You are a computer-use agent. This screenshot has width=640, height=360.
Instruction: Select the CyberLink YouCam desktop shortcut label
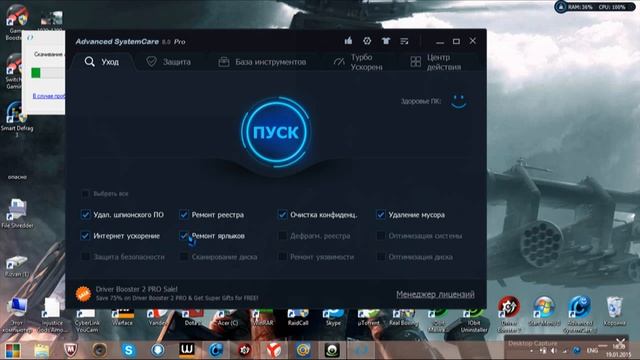[x=87, y=326]
